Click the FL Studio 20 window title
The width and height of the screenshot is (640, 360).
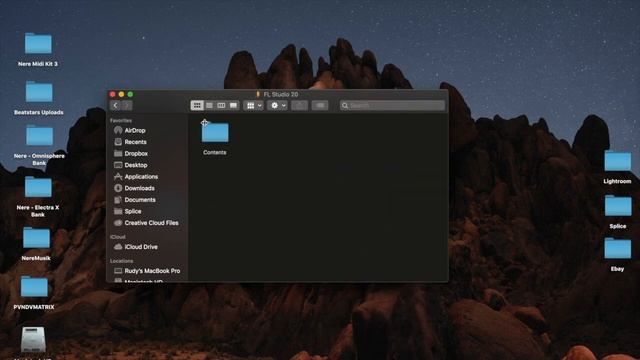pos(281,94)
